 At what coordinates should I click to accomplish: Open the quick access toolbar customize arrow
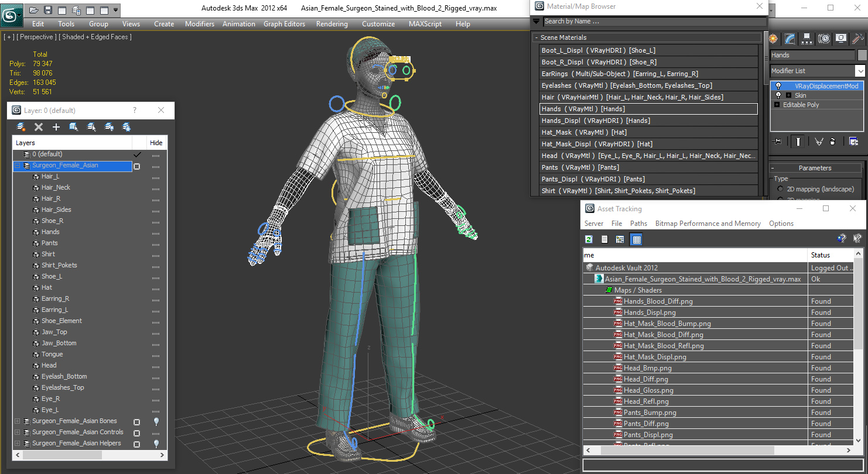click(115, 10)
